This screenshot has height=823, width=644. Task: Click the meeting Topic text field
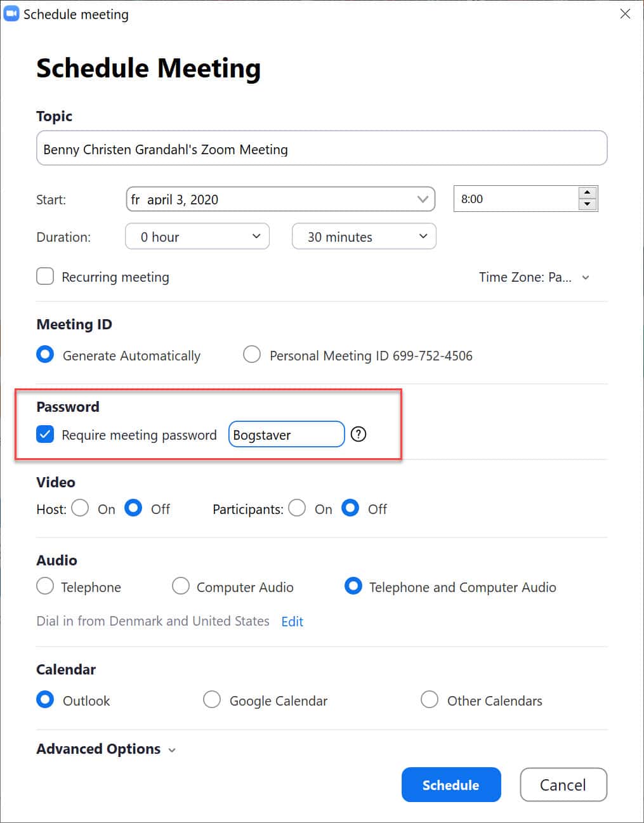click(321, 149)
